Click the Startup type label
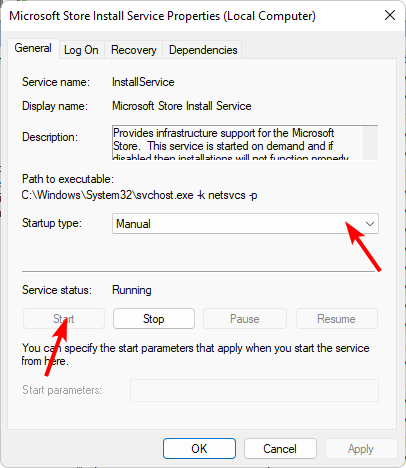This screenshot has width=406, height=468. (52, 223)
